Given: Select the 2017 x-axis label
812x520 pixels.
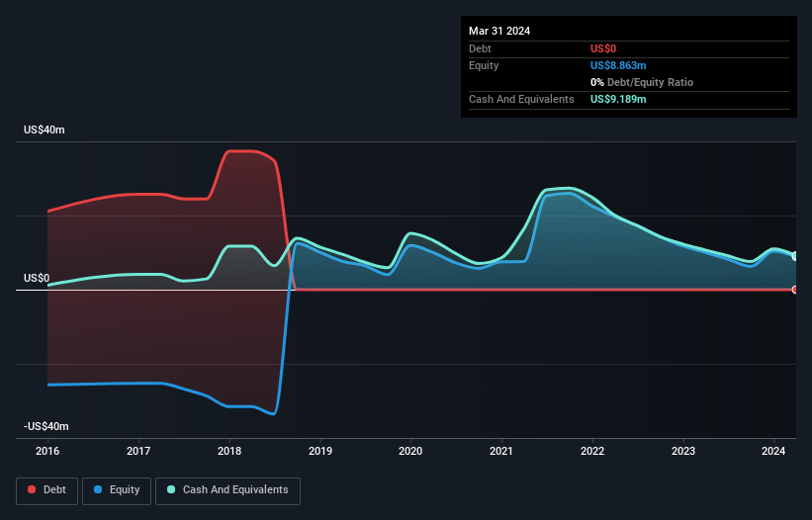Looking at the screenshot, I should click(138, 451).
